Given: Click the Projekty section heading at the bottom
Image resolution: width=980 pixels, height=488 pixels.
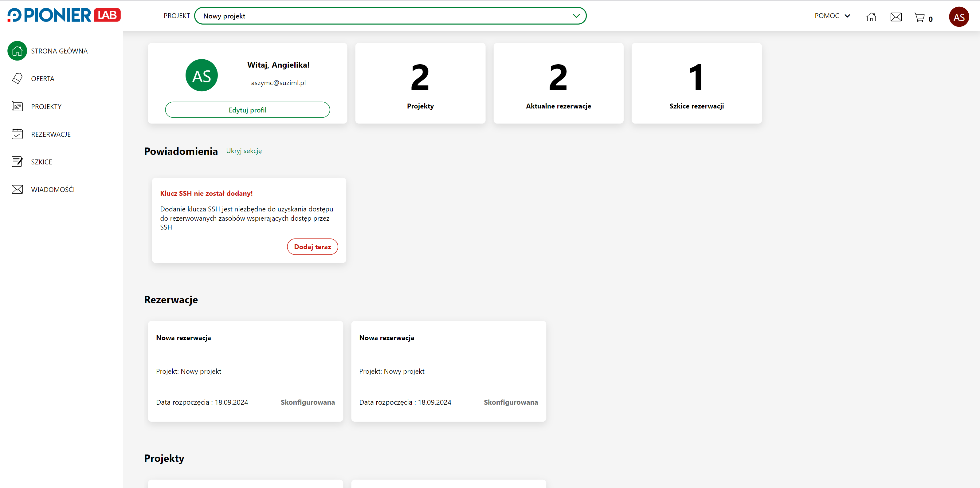Looking at the screenshot, I should pos(164,458).
